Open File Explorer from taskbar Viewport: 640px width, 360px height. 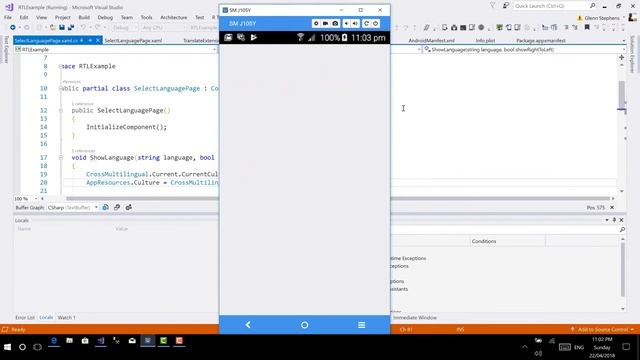(69, 341)
